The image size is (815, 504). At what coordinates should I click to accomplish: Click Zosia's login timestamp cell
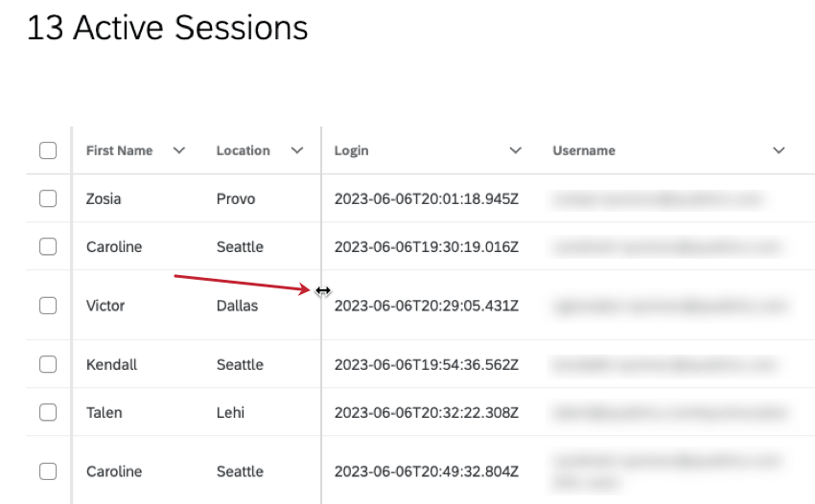tap(426, 199)
